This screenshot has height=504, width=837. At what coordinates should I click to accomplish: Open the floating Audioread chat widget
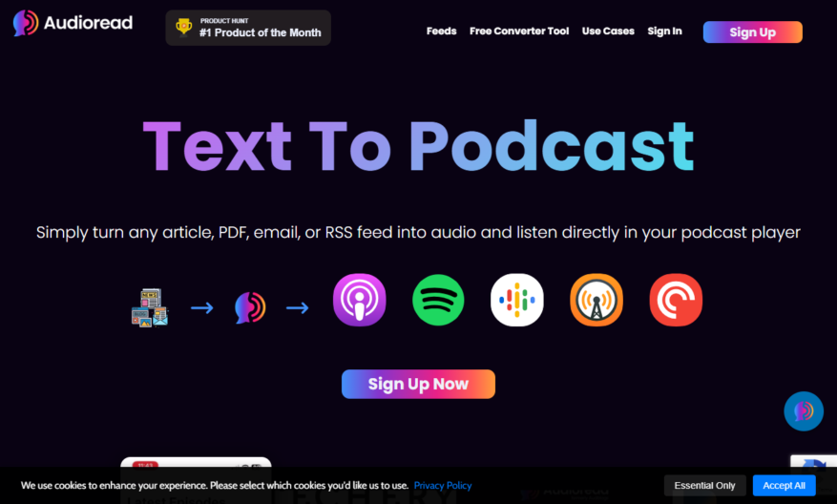click(804, 411)
